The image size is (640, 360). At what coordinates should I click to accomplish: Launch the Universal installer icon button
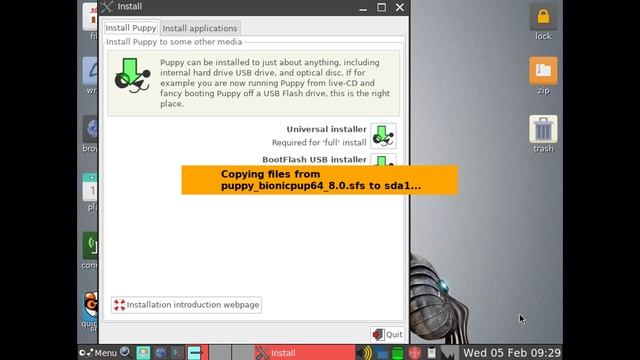tap(383, 136)
